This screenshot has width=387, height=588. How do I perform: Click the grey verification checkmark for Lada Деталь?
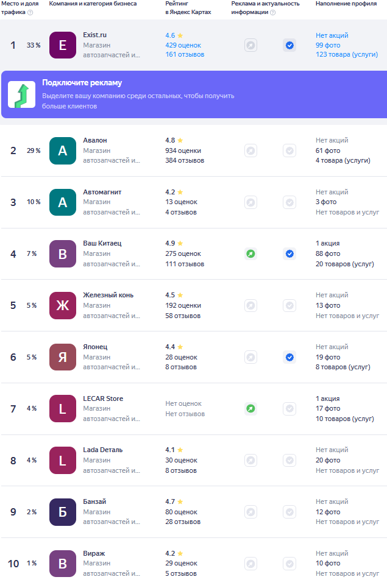(289, 460)
